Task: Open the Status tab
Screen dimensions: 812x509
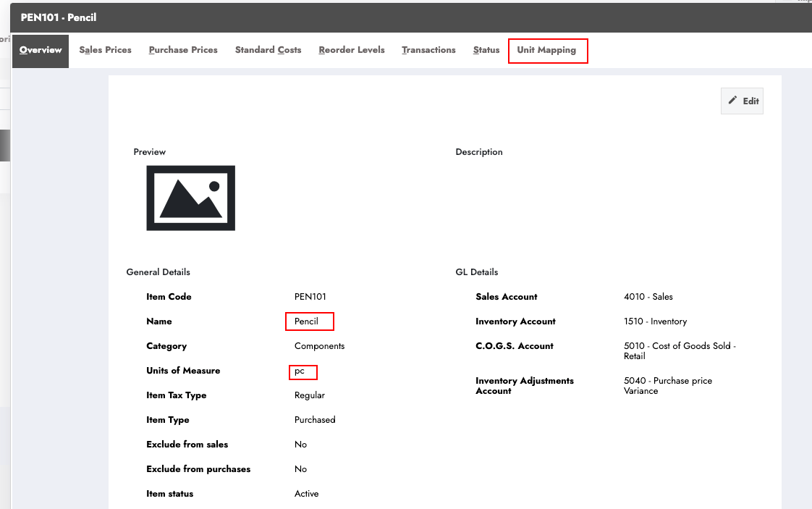Action: [x=486, y=50]
